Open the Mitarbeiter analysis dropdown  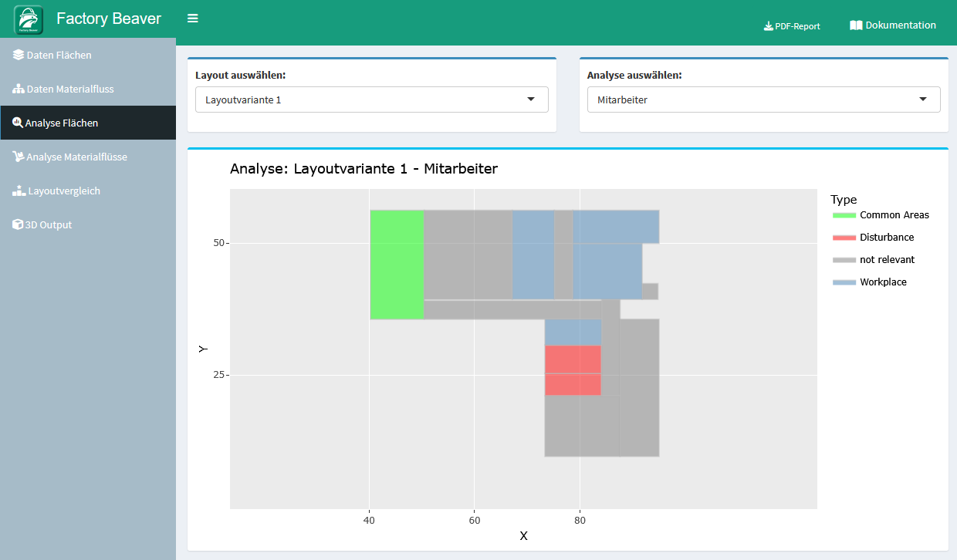click(763, 100)
